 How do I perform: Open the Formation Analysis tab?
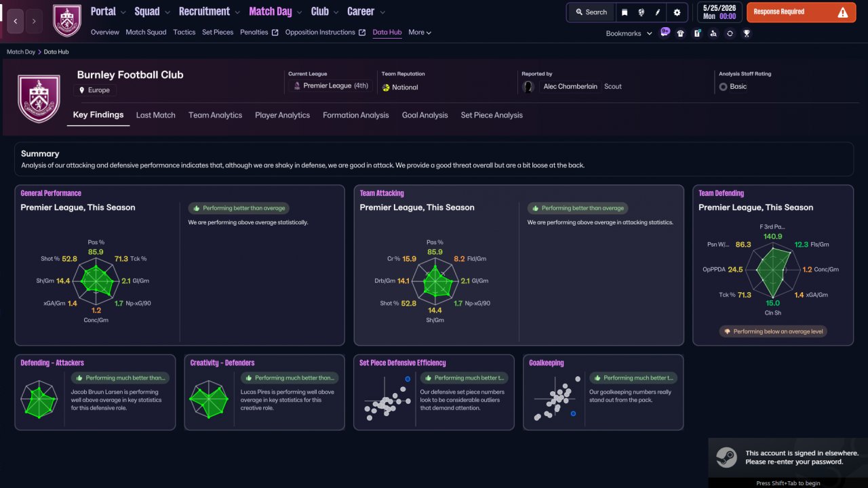click(356, 115)
